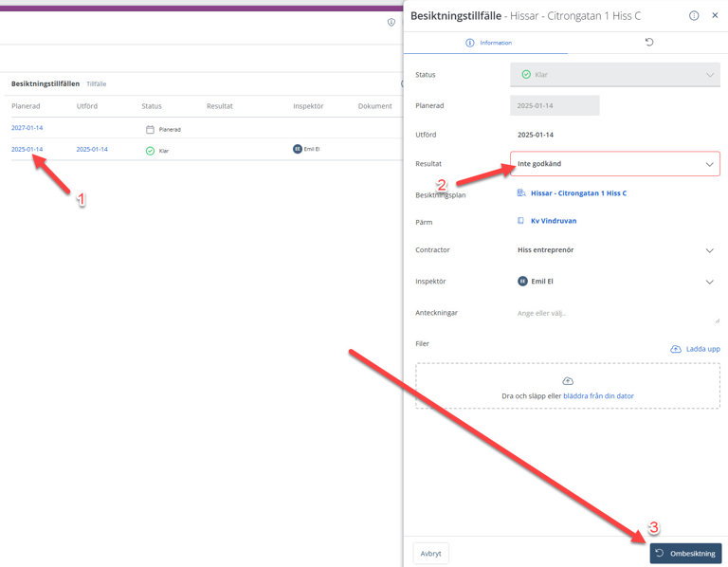728x567 pixels.
Task: Click the Ladda upp upload link
Action: (x=703, y=349)
